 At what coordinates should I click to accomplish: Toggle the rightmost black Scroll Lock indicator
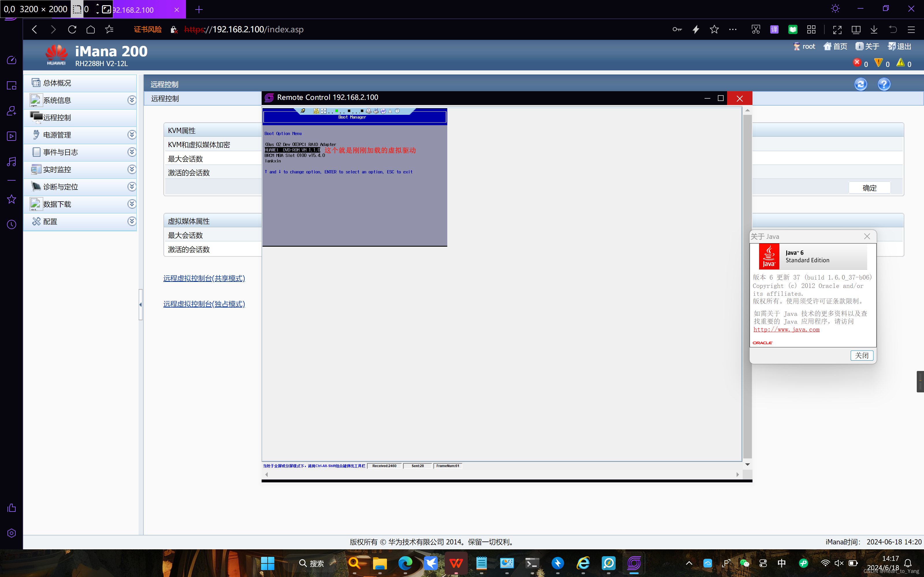point(362,111)
